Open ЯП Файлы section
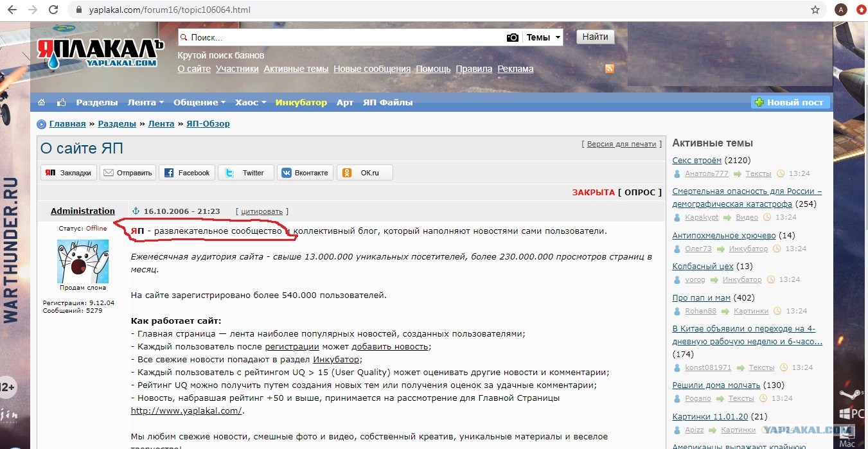 coord(388,102)
